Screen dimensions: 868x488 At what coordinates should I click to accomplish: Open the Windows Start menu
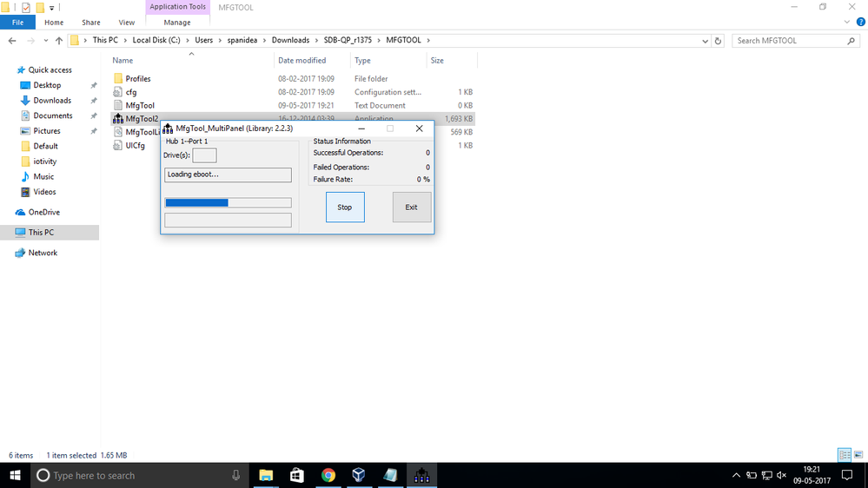15,475
